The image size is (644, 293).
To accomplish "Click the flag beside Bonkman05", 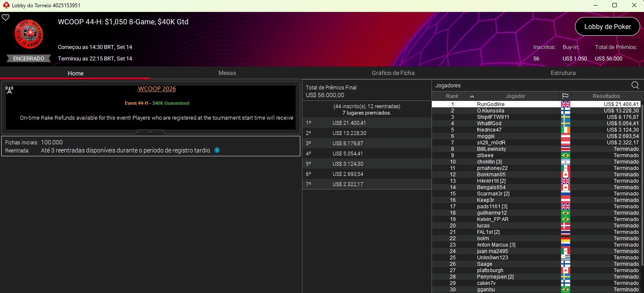I will (565, 175).
